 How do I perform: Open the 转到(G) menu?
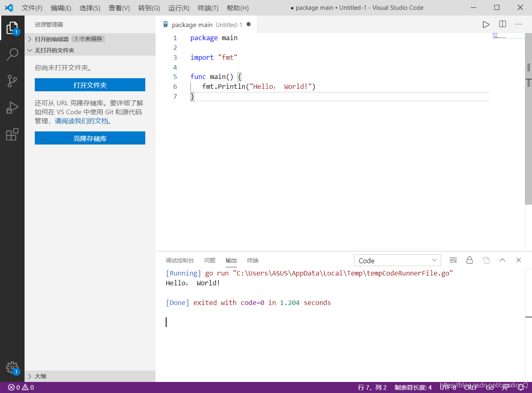pos(149,8)
